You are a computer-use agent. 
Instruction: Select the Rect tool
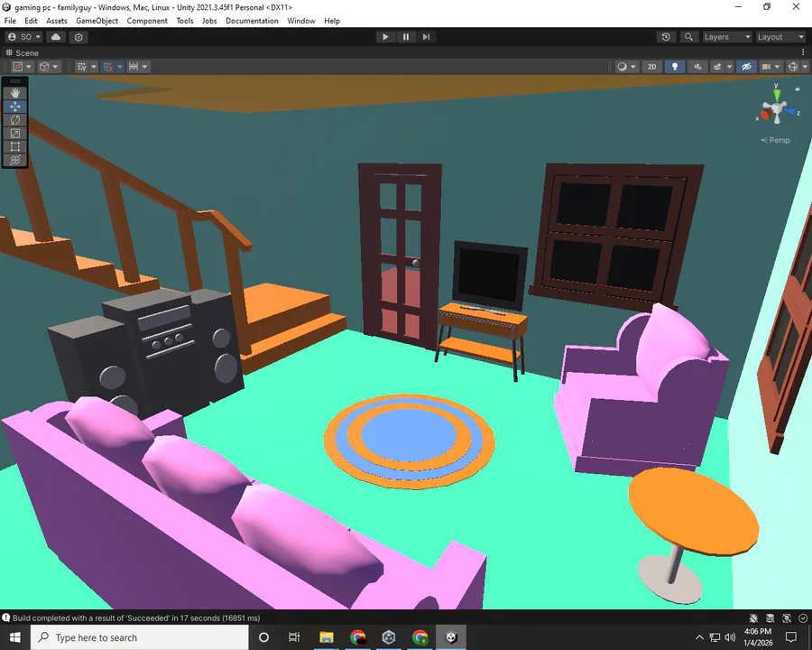[15, 146]
